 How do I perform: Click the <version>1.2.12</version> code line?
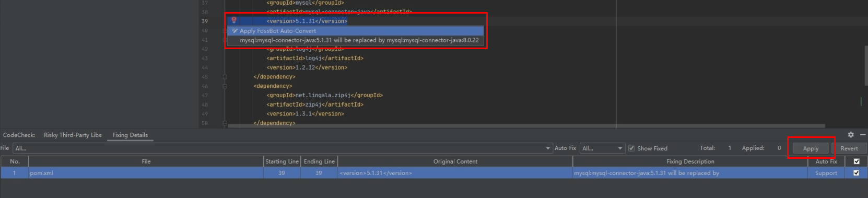tap(307, 67)
